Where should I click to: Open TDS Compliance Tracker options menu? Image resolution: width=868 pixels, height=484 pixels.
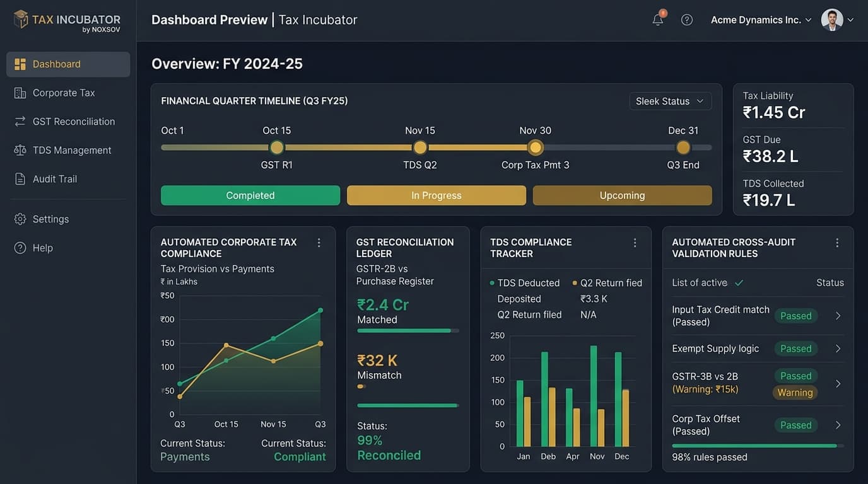pyautogui.click(x=635, y=243)
